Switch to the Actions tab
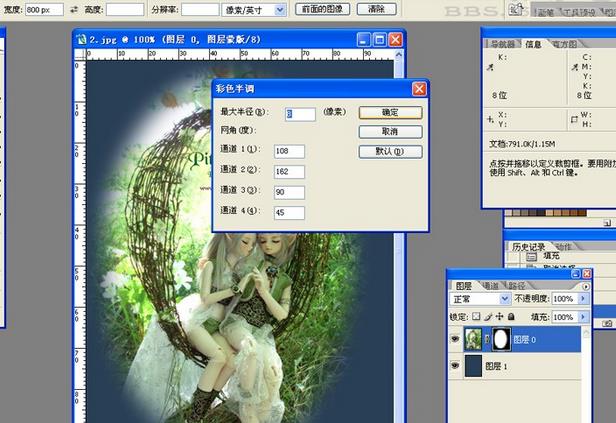Image resolution: width=616 pixels, height=423 pixels. [x=564, y=247]
